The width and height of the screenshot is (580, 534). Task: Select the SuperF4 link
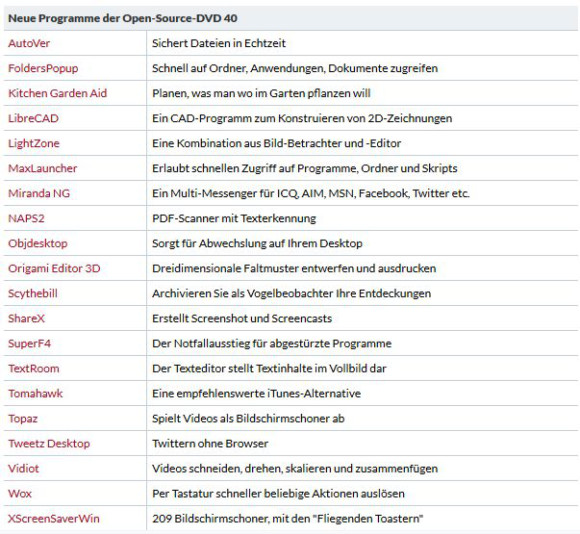29,344
